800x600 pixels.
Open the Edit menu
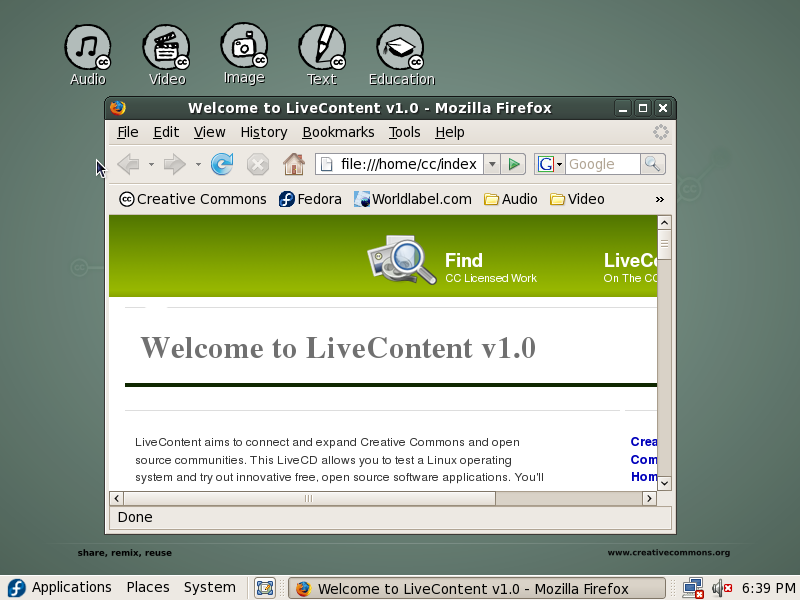click(x=166, y=132)
